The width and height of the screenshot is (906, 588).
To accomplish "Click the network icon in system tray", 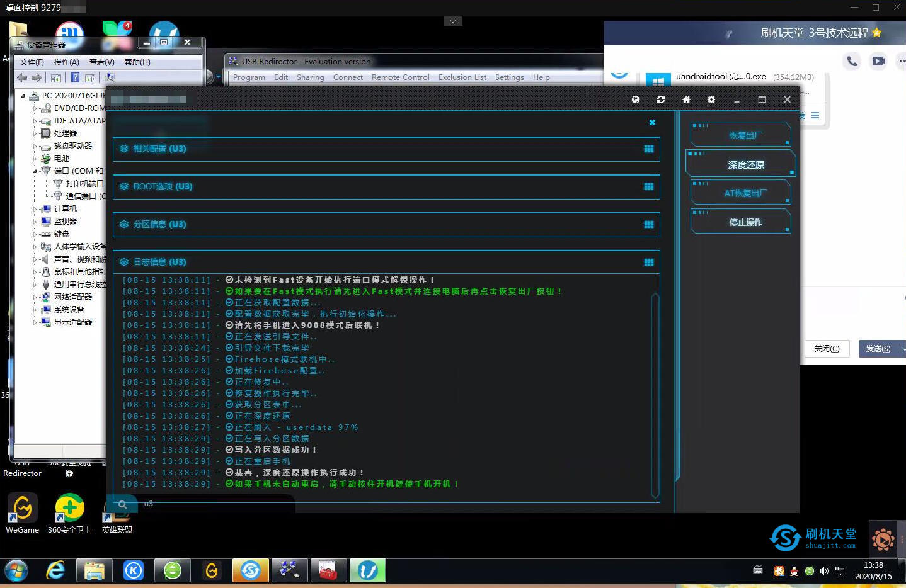I will (x=840, y=571).
